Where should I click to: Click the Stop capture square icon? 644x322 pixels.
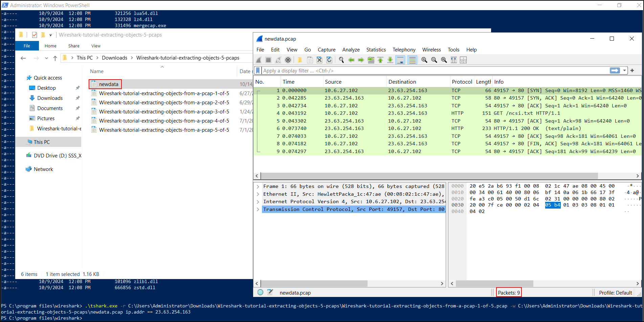(x=268, y=60)
